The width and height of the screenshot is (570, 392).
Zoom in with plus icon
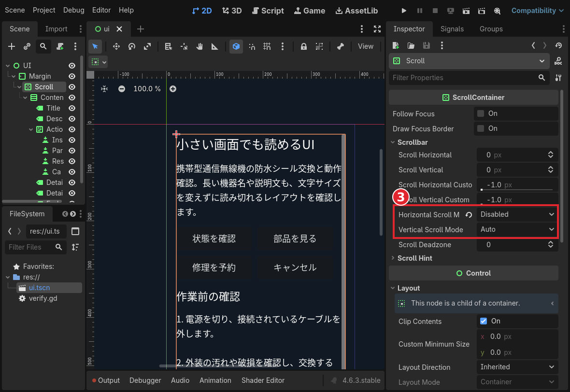[x=173, y=89]
